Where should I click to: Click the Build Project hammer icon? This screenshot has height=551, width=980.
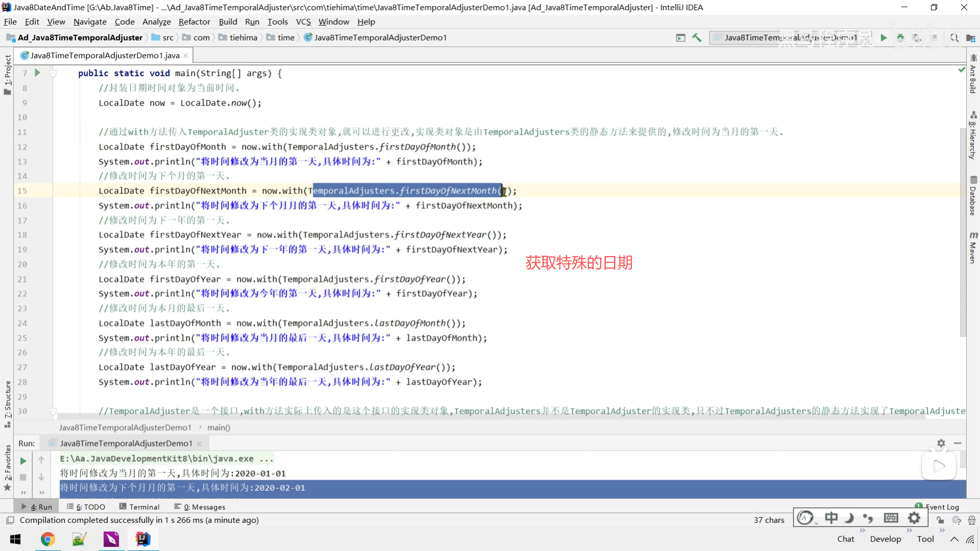click(x=697, y=38)
